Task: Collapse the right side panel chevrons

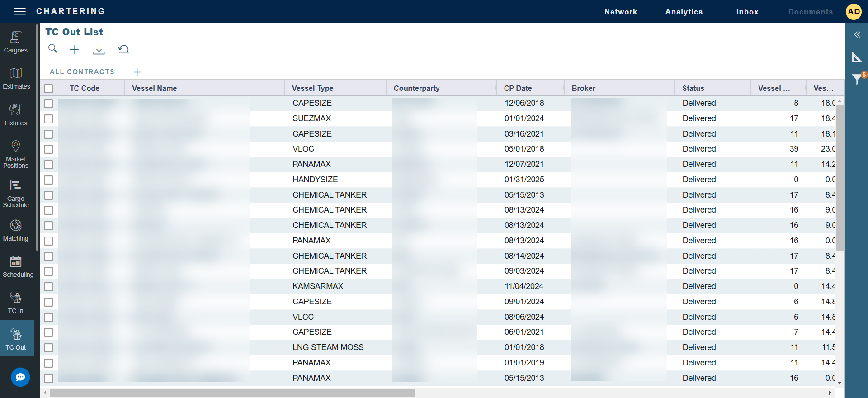Action: tap(857, 35)
